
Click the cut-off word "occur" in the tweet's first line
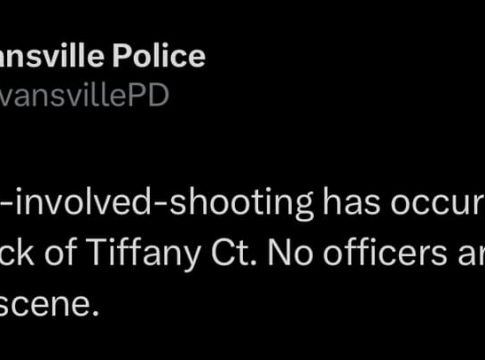[x=437, y=203]
